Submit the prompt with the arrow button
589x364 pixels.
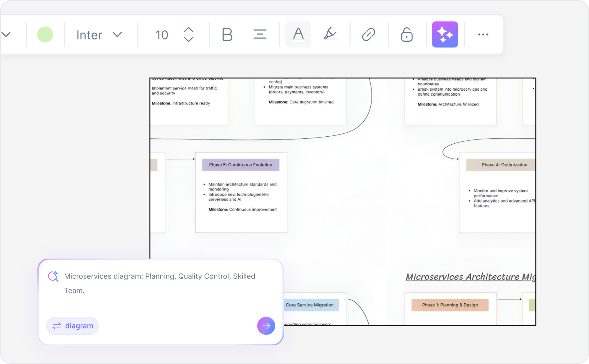[x=266, y=326]
